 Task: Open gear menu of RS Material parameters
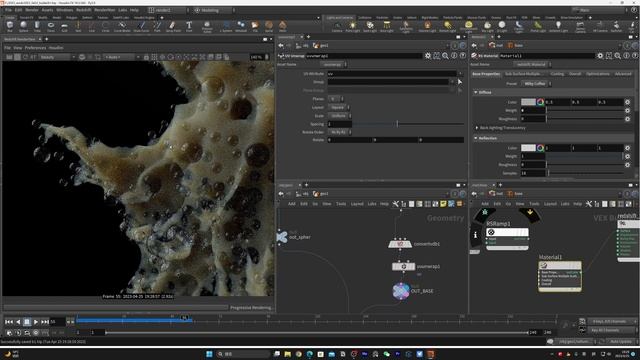[x=600, y=56]
